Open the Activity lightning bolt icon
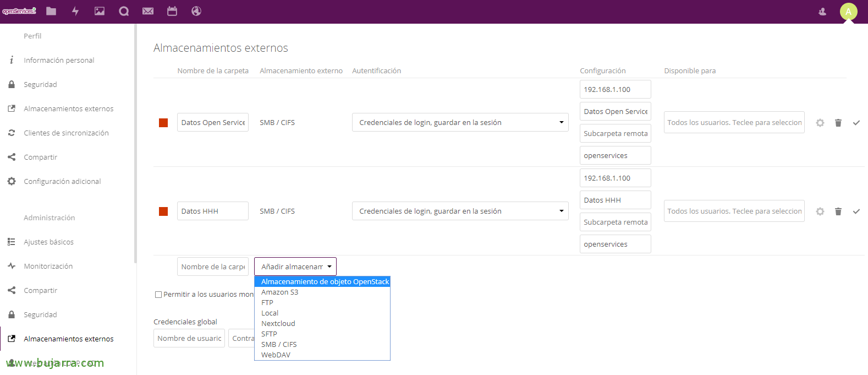Screen dimensions: 868x375 pyautogui.click(x=75, y=11)
